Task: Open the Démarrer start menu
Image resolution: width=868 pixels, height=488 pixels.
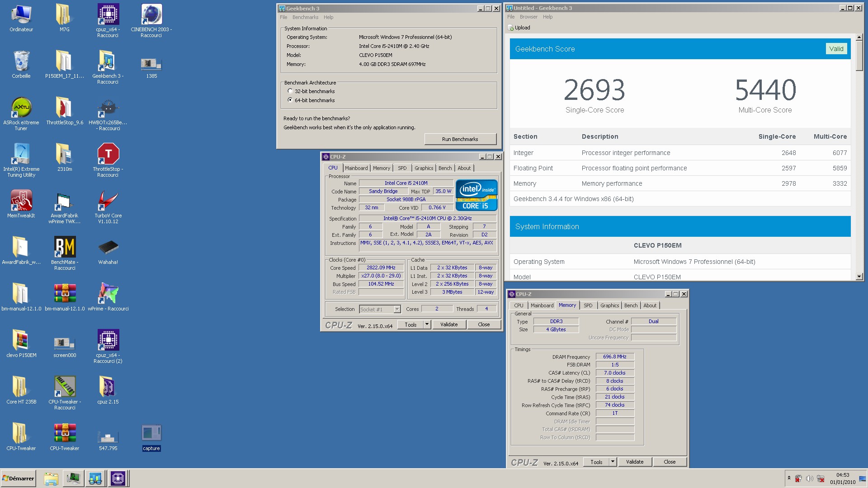Action: pos(18,479)
